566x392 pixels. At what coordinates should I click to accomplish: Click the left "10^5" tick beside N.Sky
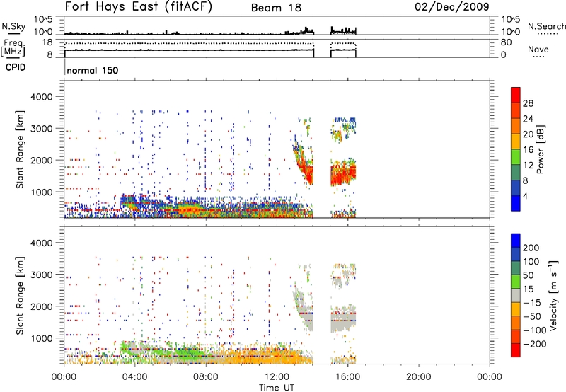pyautogui.click(x=43, y=19)
